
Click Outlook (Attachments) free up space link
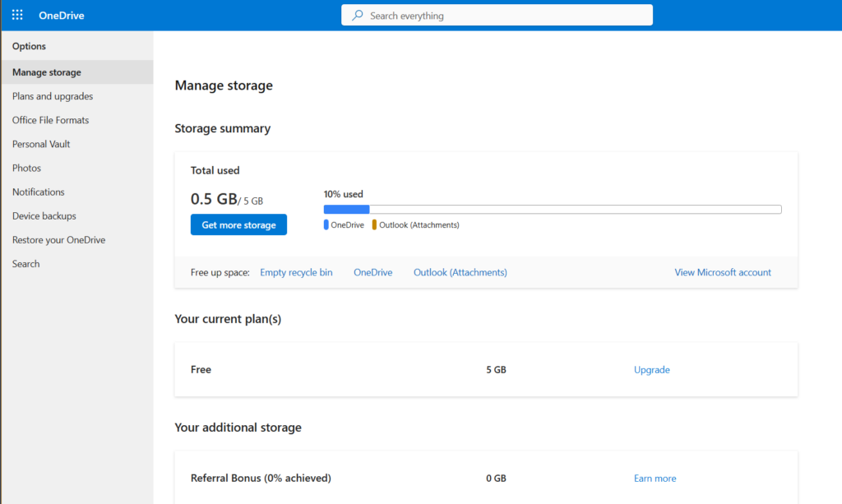tap(460, 272)
